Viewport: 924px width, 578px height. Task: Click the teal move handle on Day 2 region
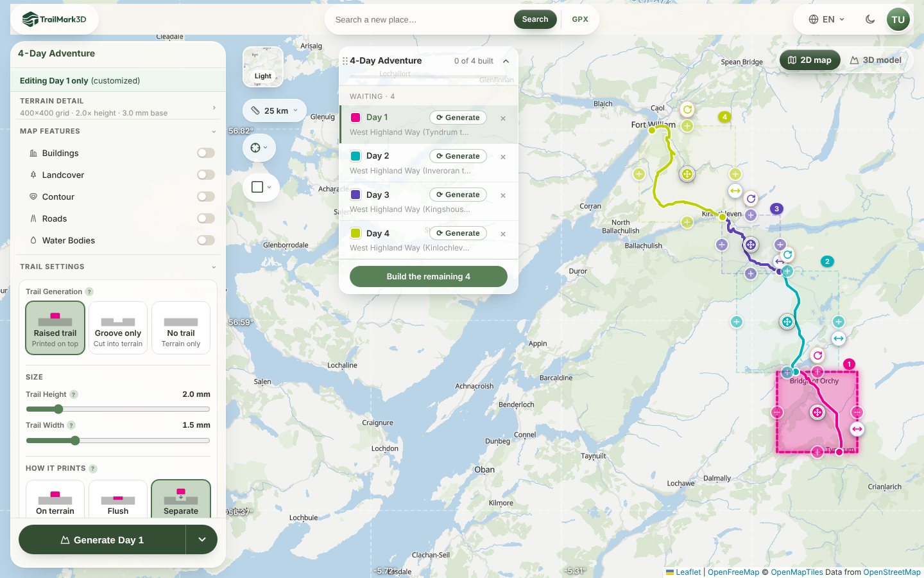click(x=787, y=322)
